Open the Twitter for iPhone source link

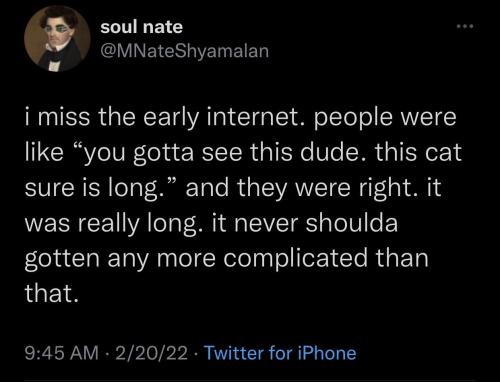coord(280,353)
